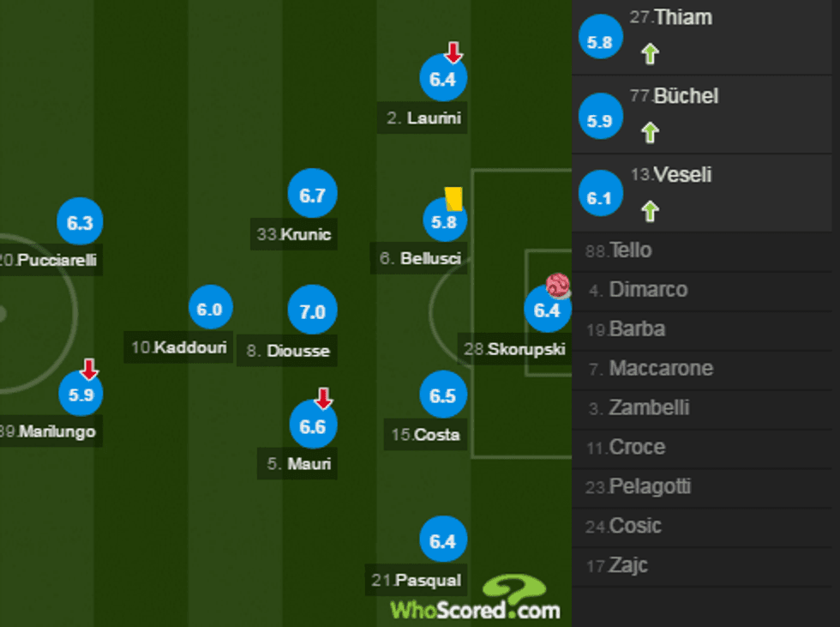The height and width of the screenshot is (627, 840).
Task: Click the red substitution arrow above Mauri
Action: pos(322,396)
